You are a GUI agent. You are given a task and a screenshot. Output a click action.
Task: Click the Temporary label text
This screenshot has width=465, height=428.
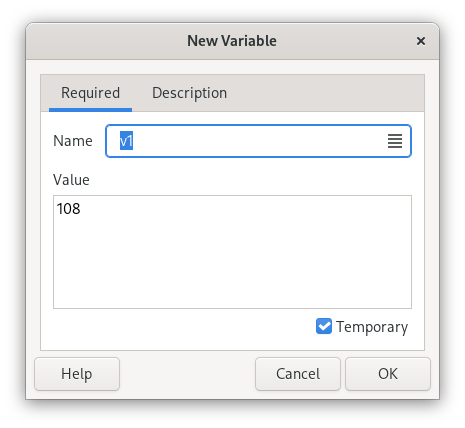pos(372,327)
